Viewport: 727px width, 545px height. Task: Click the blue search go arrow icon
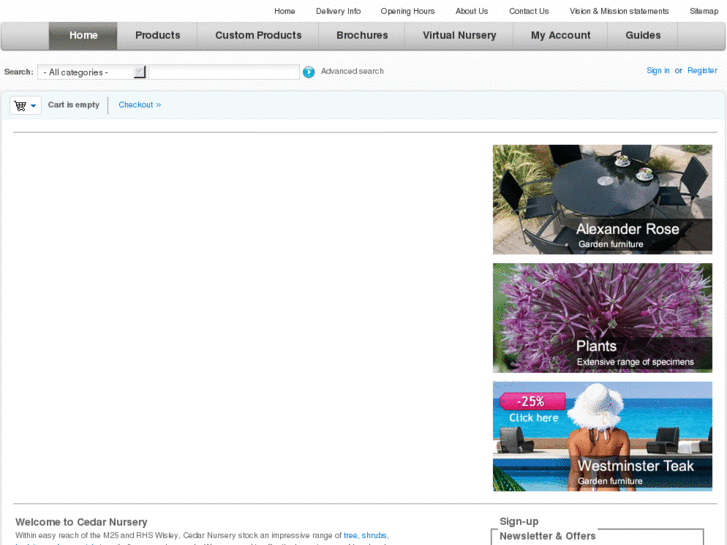(x=309, y=72)
